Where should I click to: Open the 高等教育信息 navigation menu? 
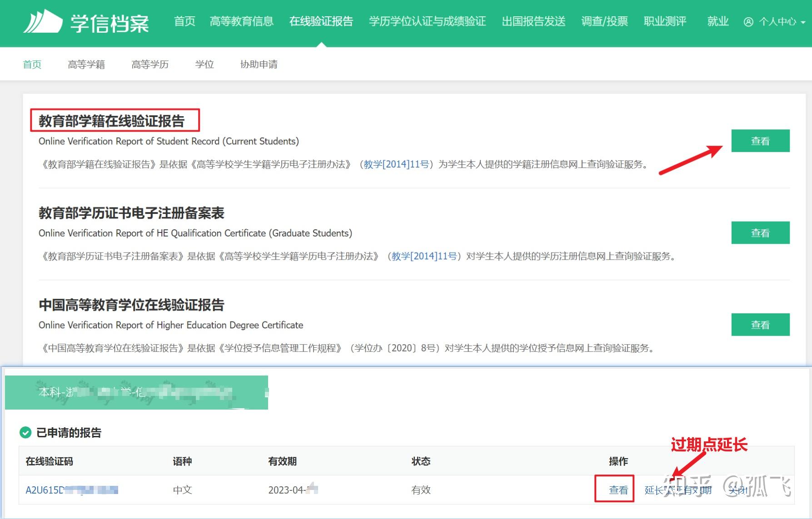[x=242, y=21]
